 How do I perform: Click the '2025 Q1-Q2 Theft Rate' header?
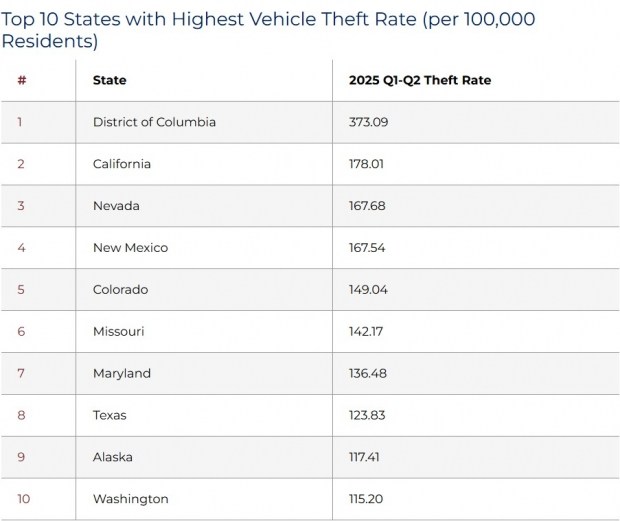(x=420, y=80)
